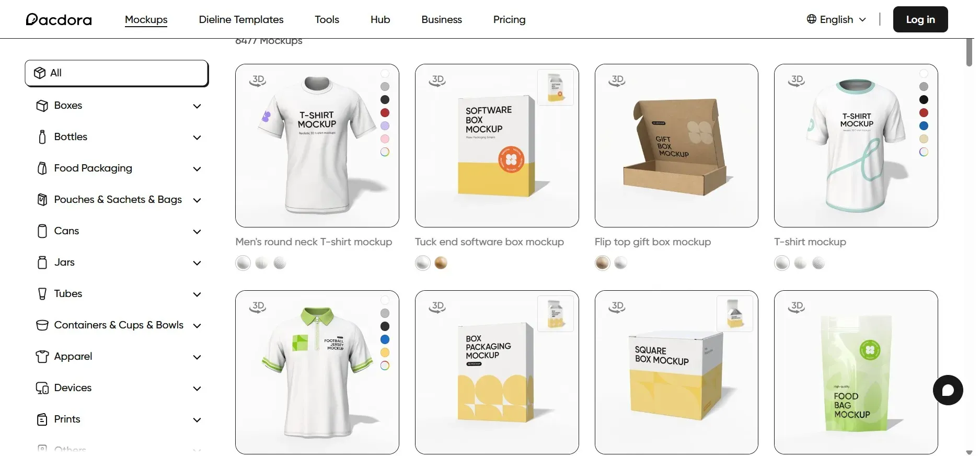Viewport: 980px width, 456px height.
Task: Expand the Food Packaging category
Action: click(x=197, y=169)
